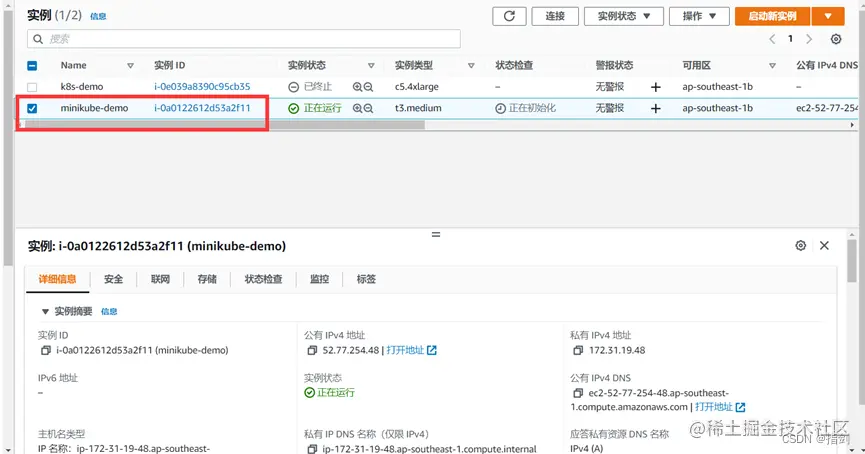Viewport: 865px width, 454px height.
Task: Click the minikube-demo name cell
Action: point(94,108)
